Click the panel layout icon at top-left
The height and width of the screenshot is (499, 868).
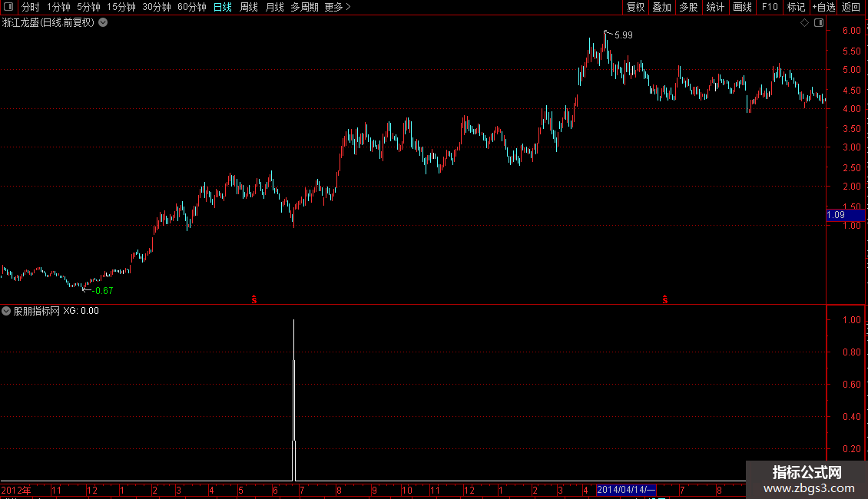(x=8, y=7)
